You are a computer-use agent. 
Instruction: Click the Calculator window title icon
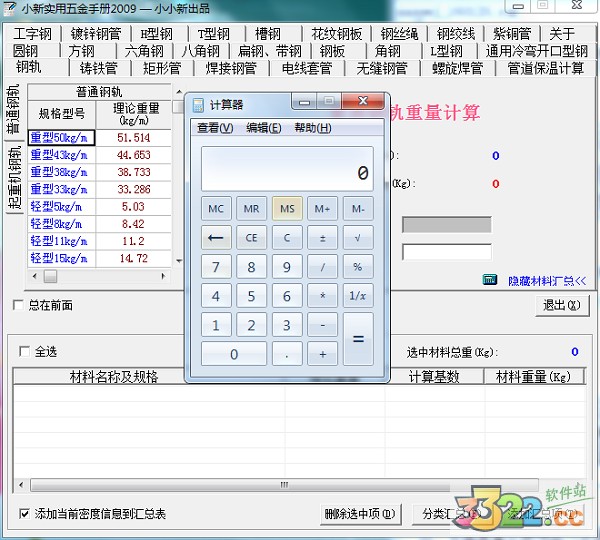(x=199, y=104)
